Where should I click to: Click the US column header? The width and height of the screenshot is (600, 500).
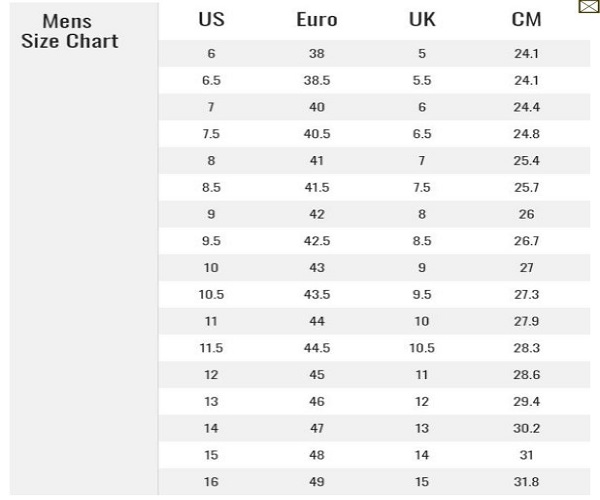[211, 22]
